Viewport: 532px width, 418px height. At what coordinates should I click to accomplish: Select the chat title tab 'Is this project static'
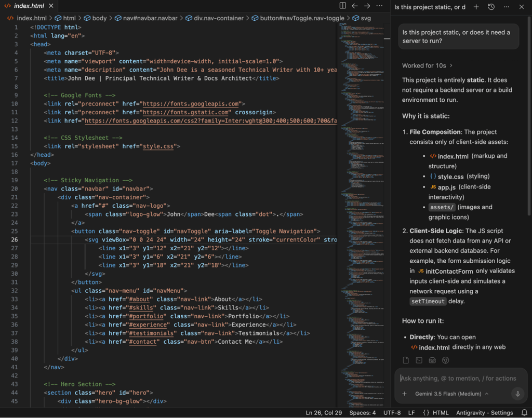click(x=430, y=7)
